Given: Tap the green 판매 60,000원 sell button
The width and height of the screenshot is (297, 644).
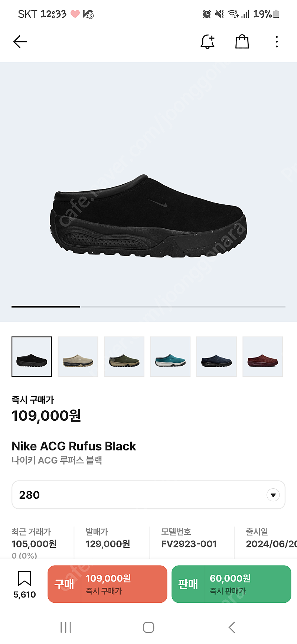Looking at the screenshot, I should pos(231,584).
